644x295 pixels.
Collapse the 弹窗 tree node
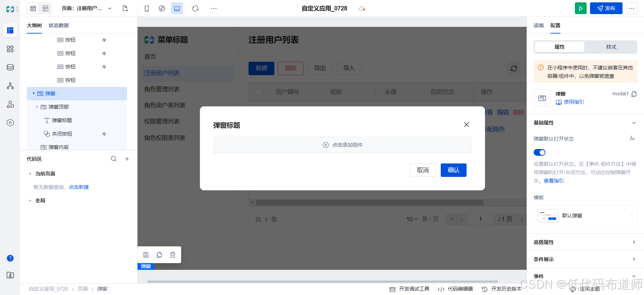coord(34,94)
